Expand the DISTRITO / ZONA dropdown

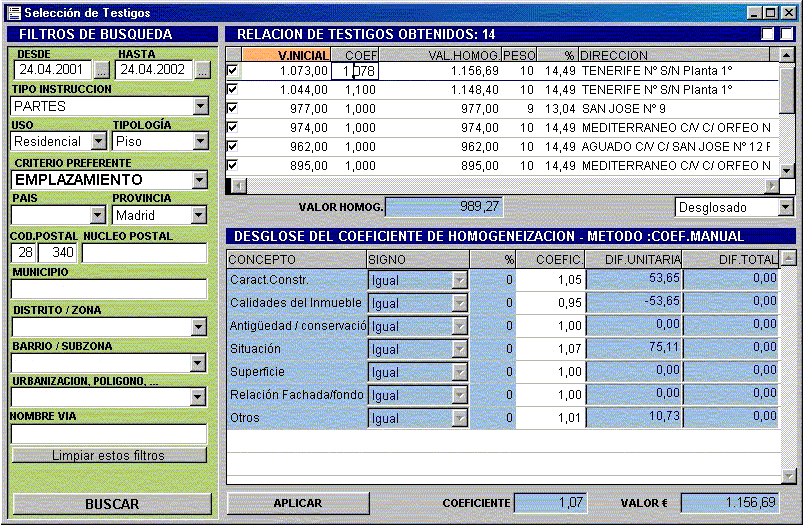199,327
